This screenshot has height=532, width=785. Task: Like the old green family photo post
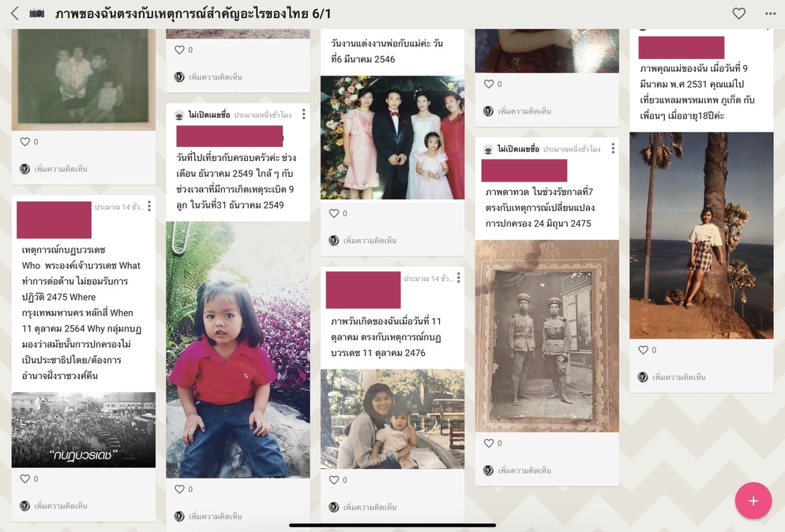pos(25,141)
